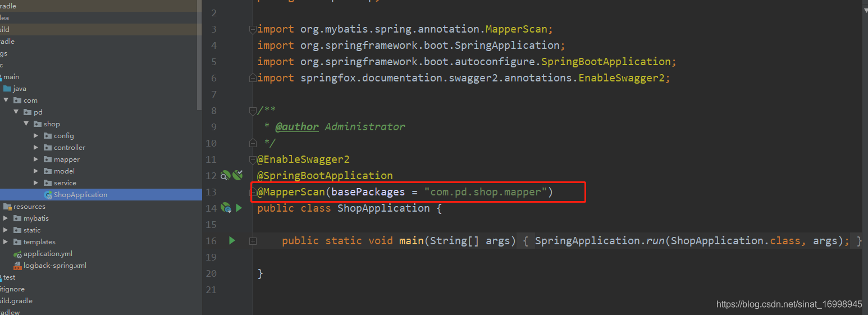The height and width of the screenshot is (315, 868).
Task: Select logback-spring.xml in the project tree
Action: pyautogui.click(x=54, y=266)
